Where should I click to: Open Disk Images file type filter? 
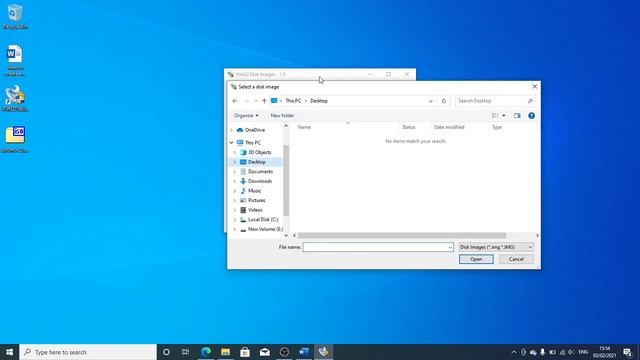tap(496, 247)
